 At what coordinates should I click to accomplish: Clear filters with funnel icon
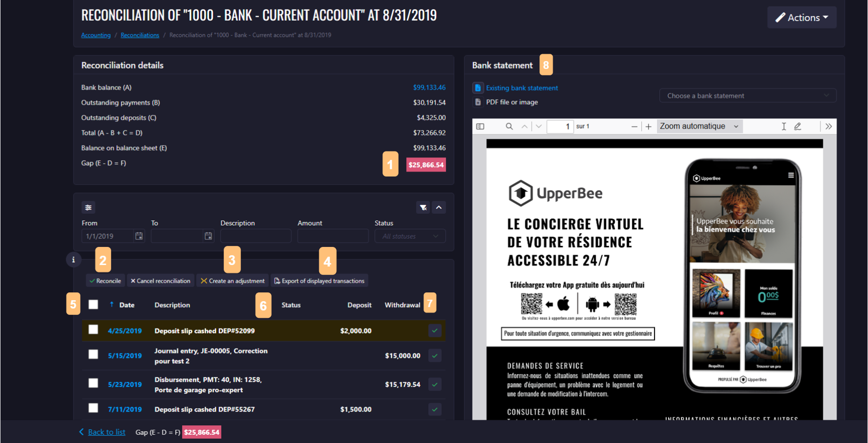pyautogui.click(x=423, y=207)
